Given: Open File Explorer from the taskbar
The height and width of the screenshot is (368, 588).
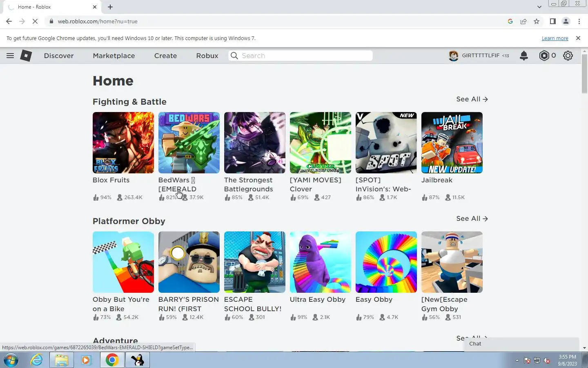Looking at the screenshot, I should [61, 360].
